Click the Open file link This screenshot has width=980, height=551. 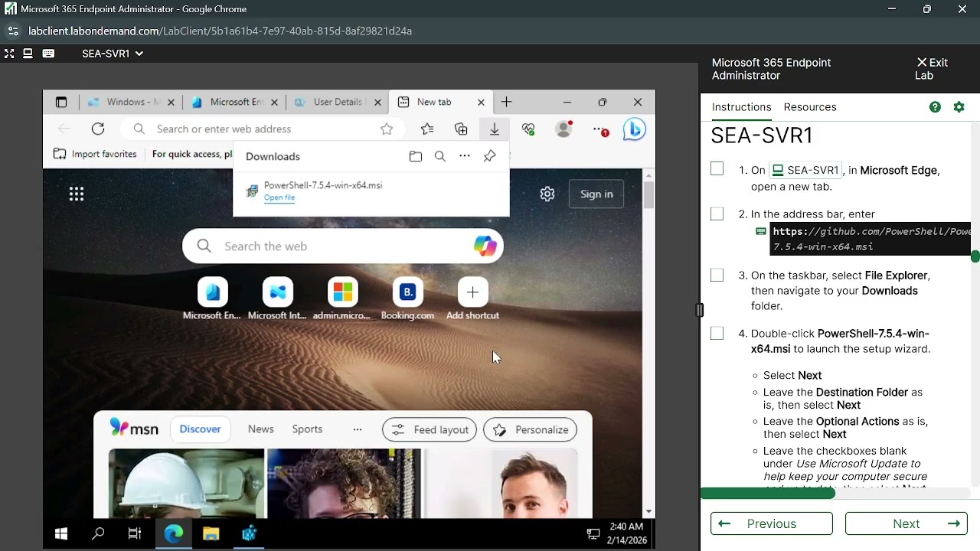pos(279,197)
